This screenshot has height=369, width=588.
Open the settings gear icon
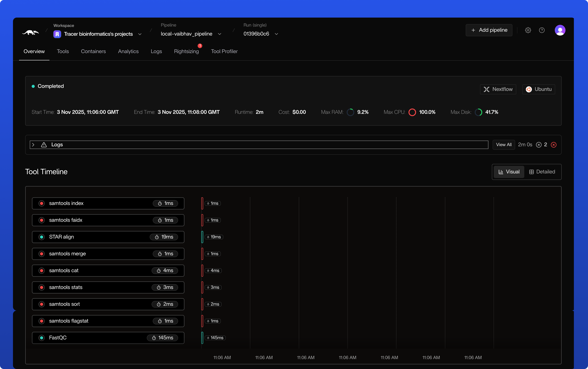[x=528, y=30]
